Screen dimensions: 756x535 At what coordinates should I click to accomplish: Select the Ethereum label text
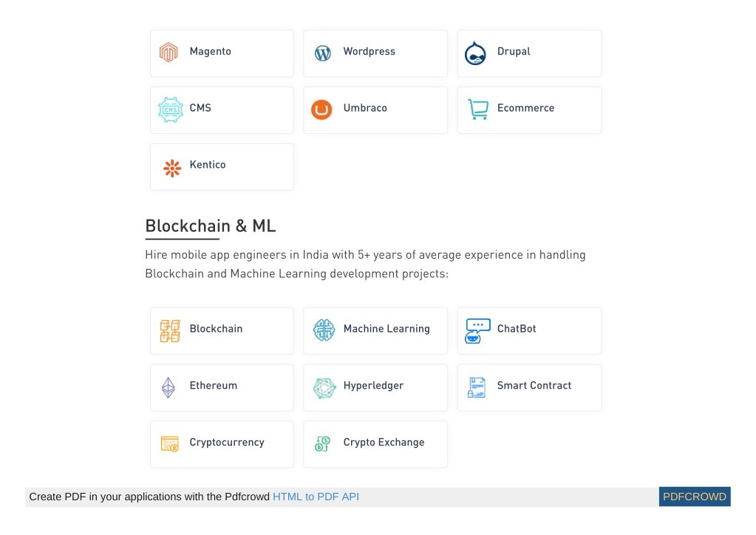tap(213, 386)
